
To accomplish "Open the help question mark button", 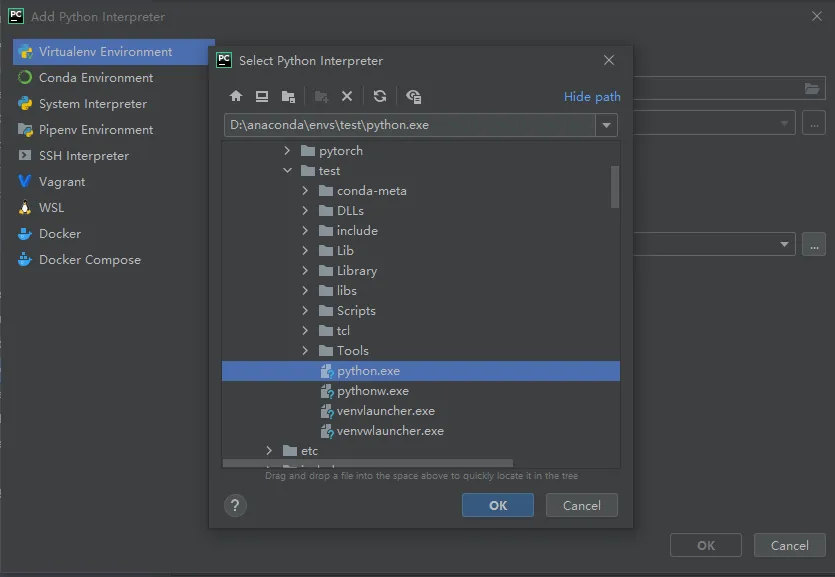I will tap(235, 505).
